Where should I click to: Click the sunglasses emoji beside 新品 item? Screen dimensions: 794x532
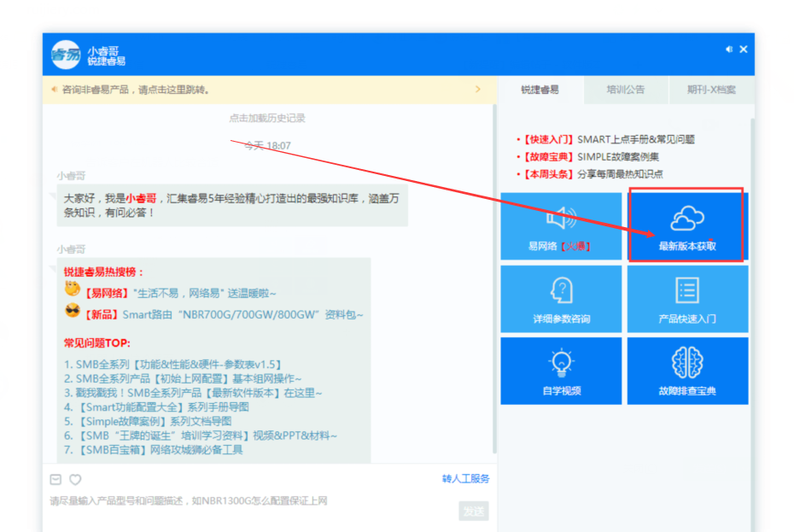73,311
